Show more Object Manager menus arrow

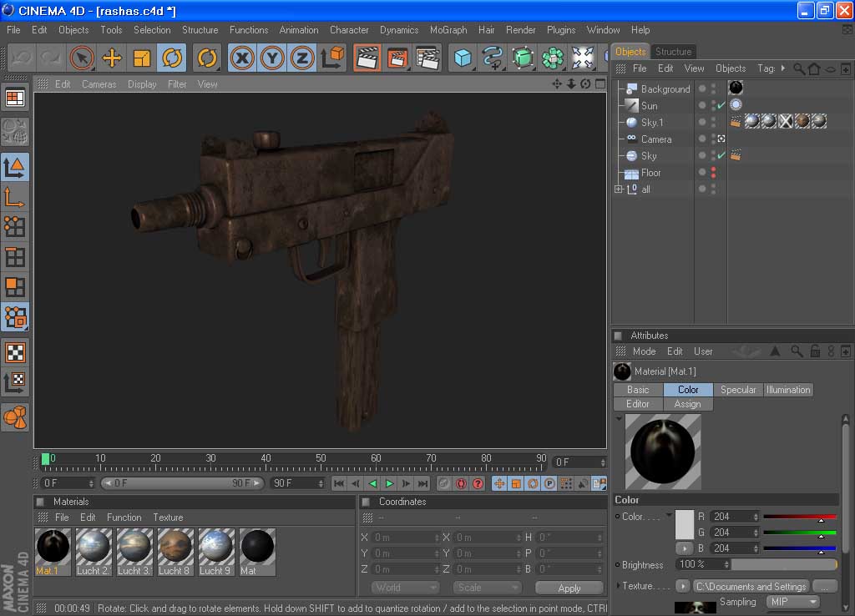click(x=783, y=68)
